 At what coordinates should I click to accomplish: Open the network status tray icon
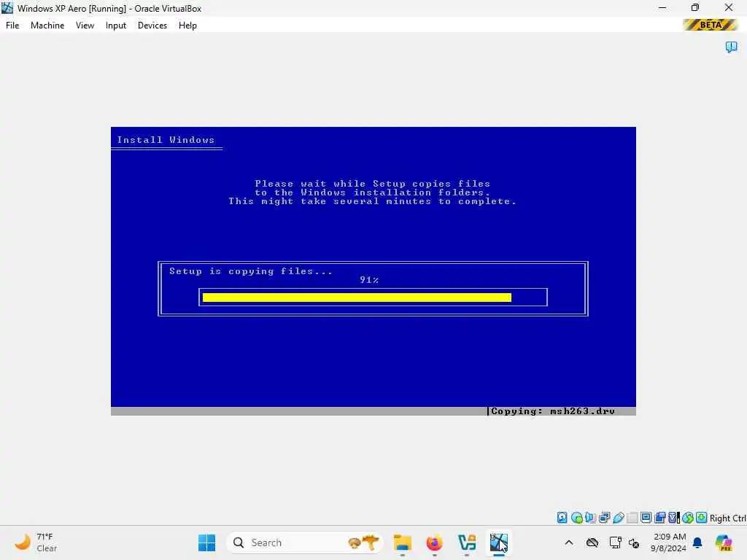615,542
